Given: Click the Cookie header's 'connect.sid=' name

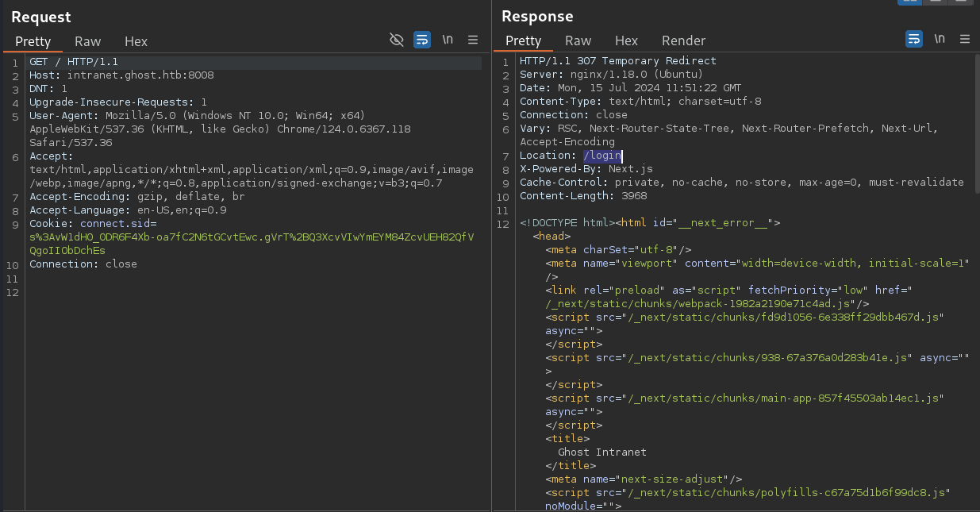Looking at the screenshot, I should 118,224.
